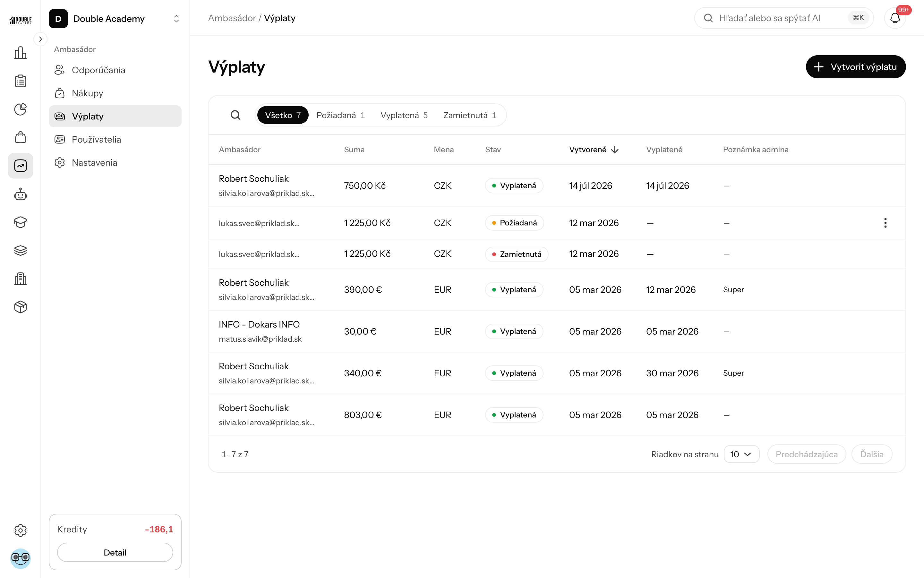924x578 pixels.
Task: Open Odporúčania in sidebar
Action: [115, 70]
